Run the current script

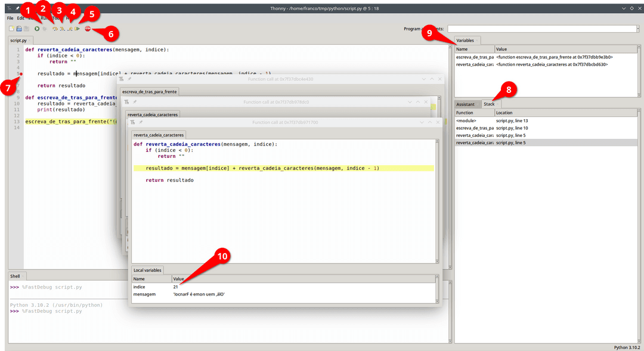pyautogui.click(x=36, y=28)
